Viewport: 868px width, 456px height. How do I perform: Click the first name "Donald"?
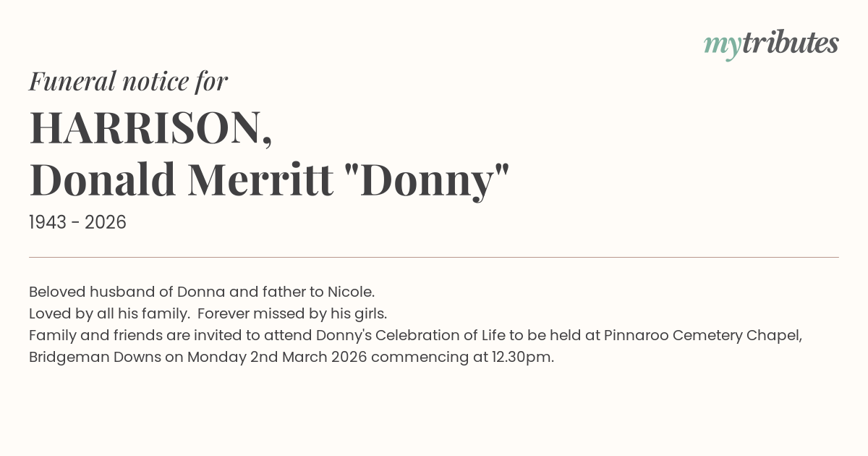(103, 180)
